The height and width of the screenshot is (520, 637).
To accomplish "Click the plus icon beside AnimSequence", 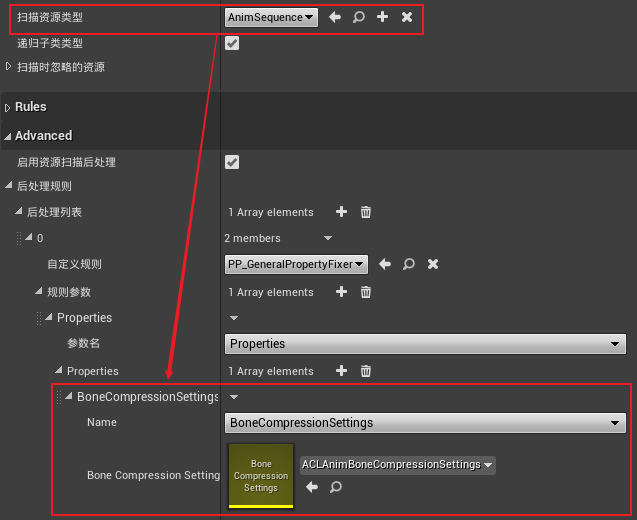I will [x=383, y=17].
